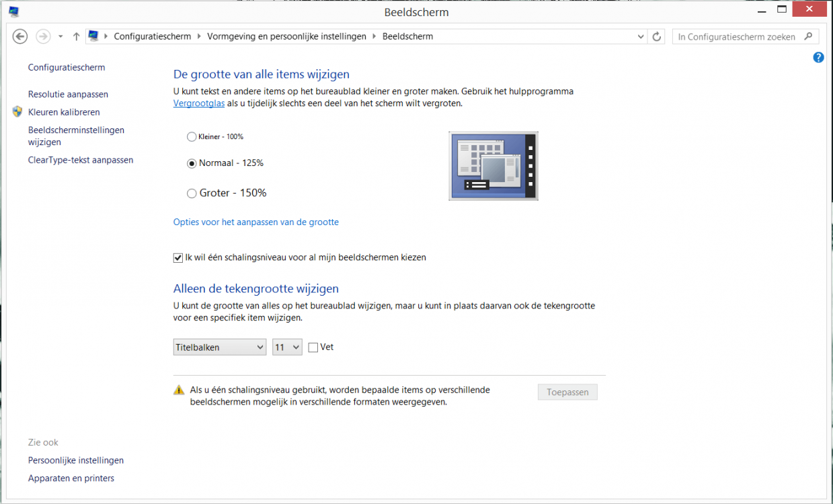
Task: Click the search magnifier icon
Action: click(x=808, y=36)
